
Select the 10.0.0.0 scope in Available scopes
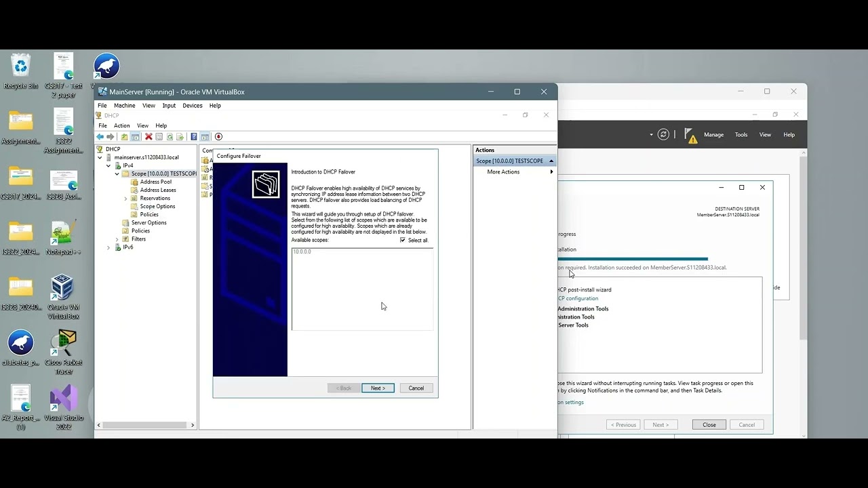[302, 252]
